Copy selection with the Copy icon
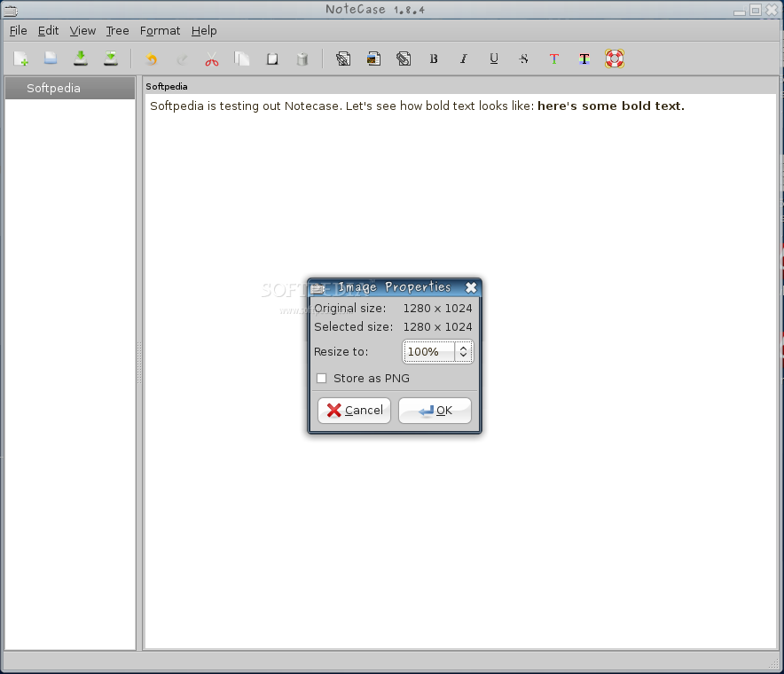784x674 pixels. 242,59
